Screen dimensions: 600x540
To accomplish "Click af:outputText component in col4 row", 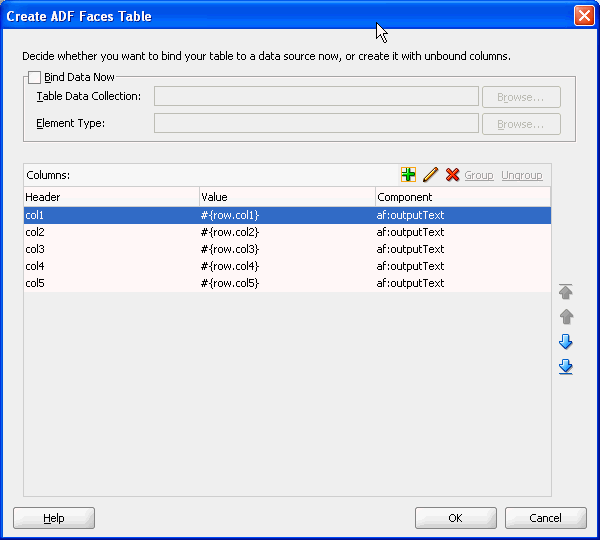I will point(463,266).
